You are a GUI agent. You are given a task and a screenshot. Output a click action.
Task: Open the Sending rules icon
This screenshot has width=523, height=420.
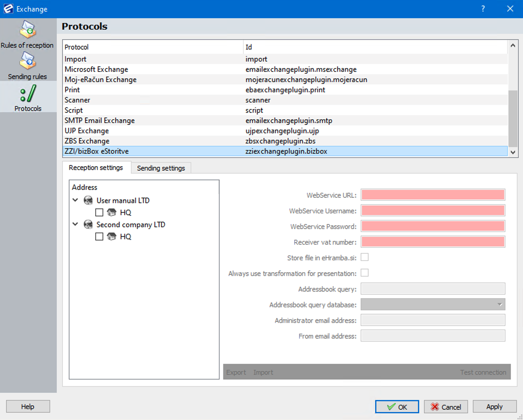[28, 61]
